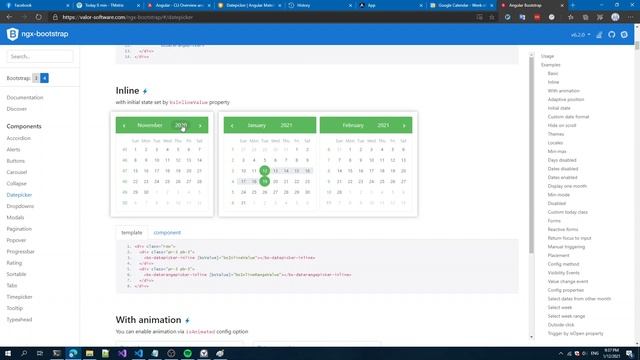Open the Modals component page

15,218
